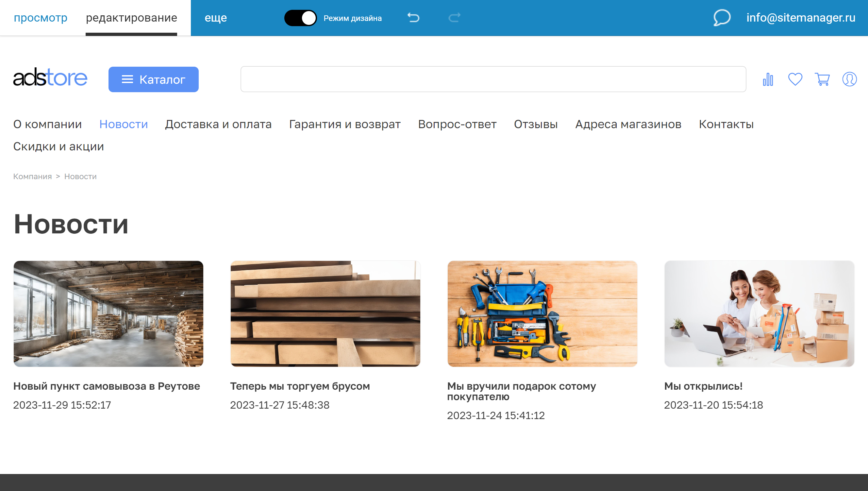Go to Скидки и акции
Viewport: 868px width, 491px height.
(x=58, y=146)
